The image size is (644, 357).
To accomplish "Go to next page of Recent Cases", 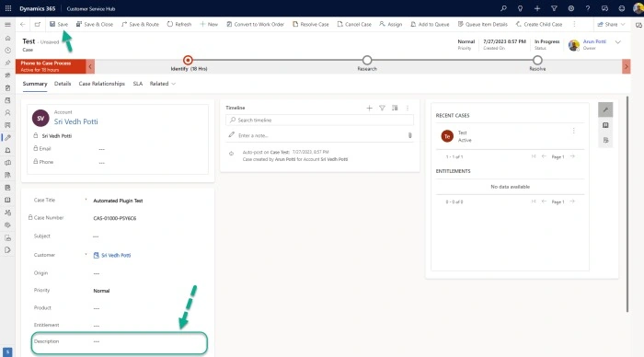I will click(572, 156).
